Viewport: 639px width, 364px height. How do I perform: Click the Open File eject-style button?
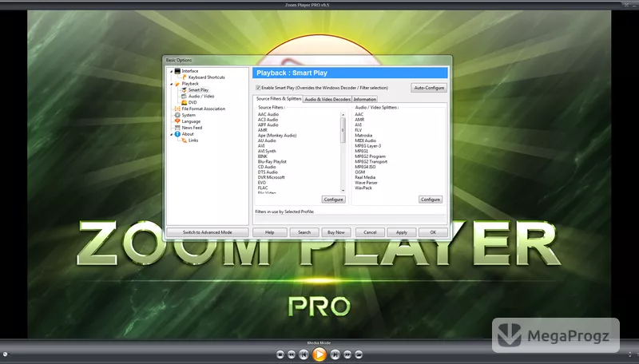coord(359,354)
